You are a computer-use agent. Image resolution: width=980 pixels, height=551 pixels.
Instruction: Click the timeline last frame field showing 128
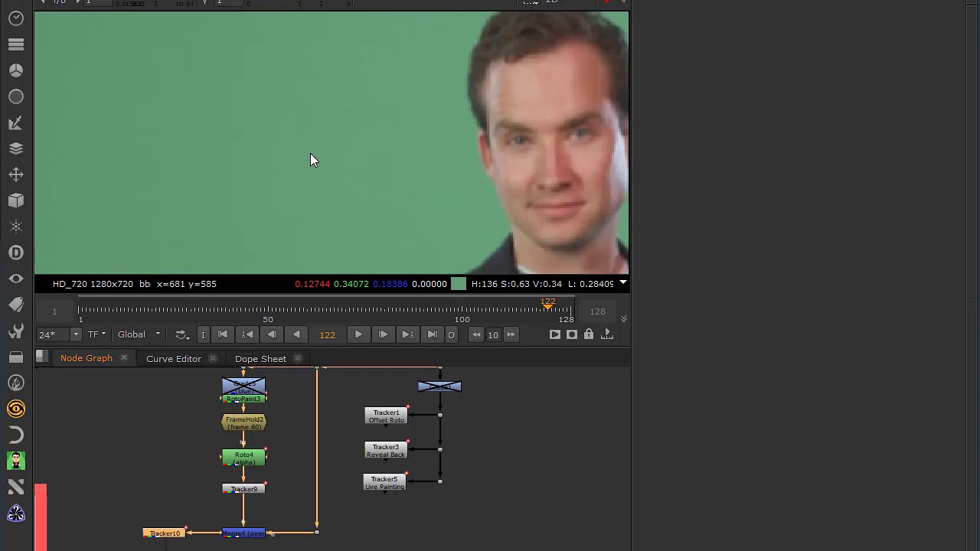(x=598, y=311)
